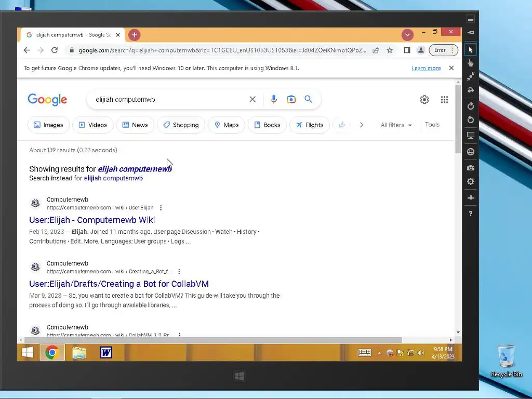Screen dimensions: 532x399
Task: Filter results by Images
Action: coord(48,125)
